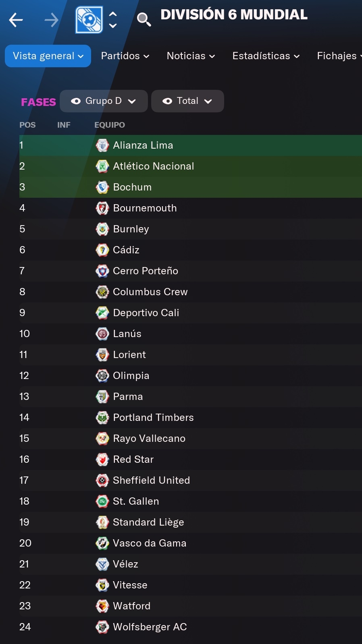
Task: Use the up/down competition switcher arrows
Action: [x=113, y=20]
